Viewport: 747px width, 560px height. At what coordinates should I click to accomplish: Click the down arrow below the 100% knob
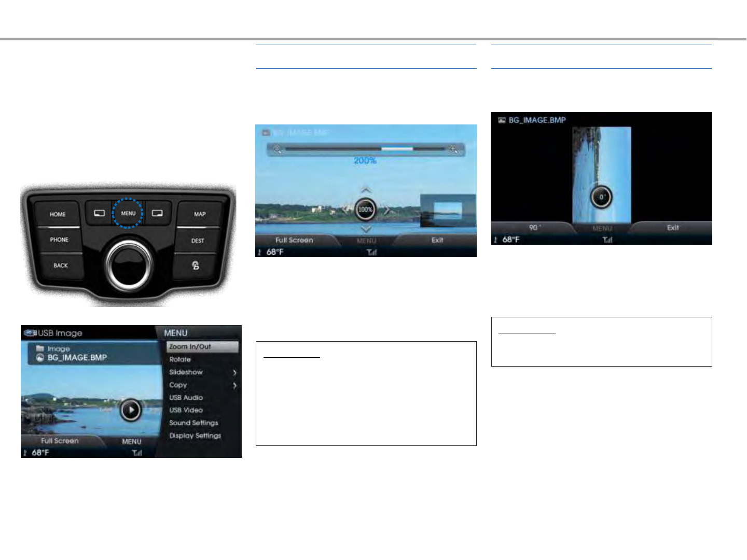click(366, 229)
